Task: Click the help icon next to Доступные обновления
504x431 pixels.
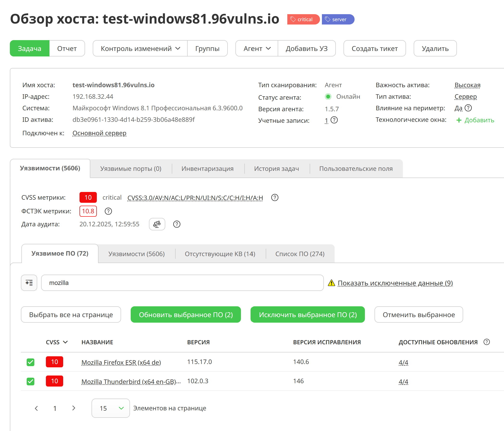Action: (487, 342)
